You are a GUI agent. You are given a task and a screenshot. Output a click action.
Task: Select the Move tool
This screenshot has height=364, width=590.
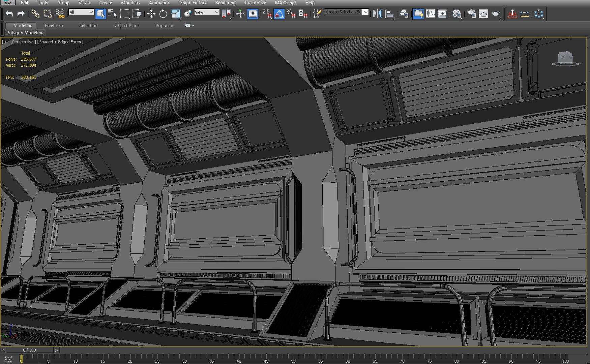pyautogui.click(x=151, y=14)
